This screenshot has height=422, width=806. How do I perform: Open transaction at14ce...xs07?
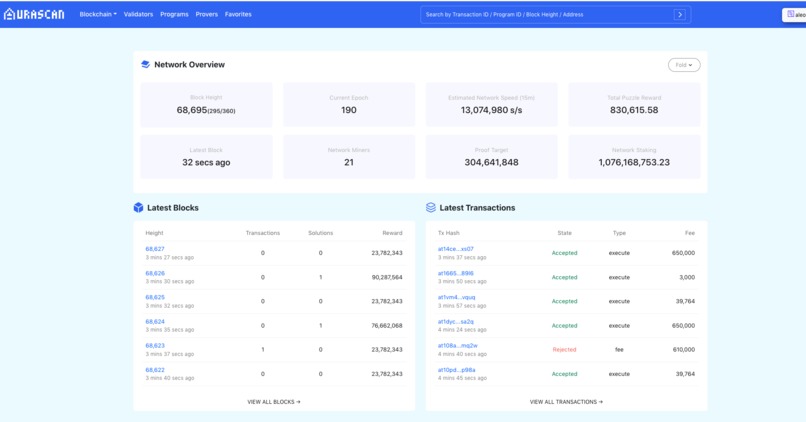click(455, 249)
